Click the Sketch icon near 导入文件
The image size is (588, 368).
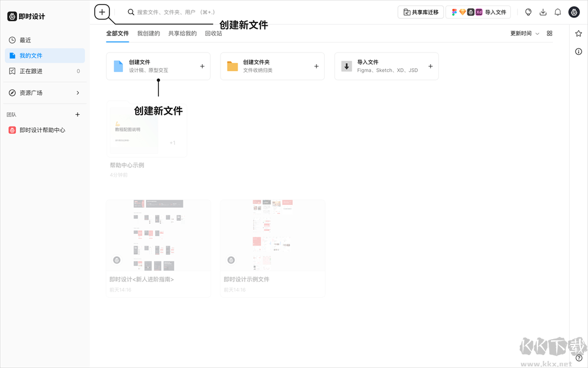pyautogui.click(x=463, y=12)
